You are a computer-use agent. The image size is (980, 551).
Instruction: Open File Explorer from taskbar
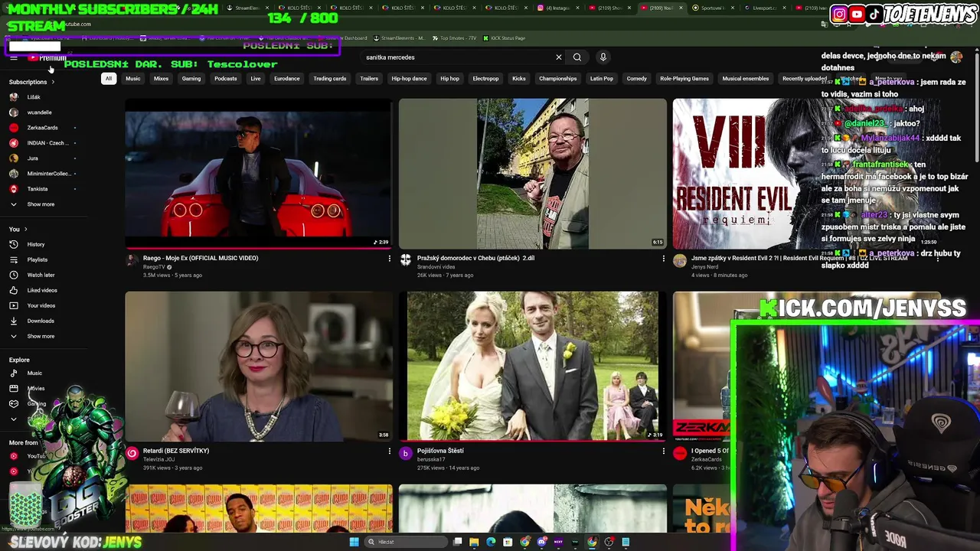tap(474, 542)
